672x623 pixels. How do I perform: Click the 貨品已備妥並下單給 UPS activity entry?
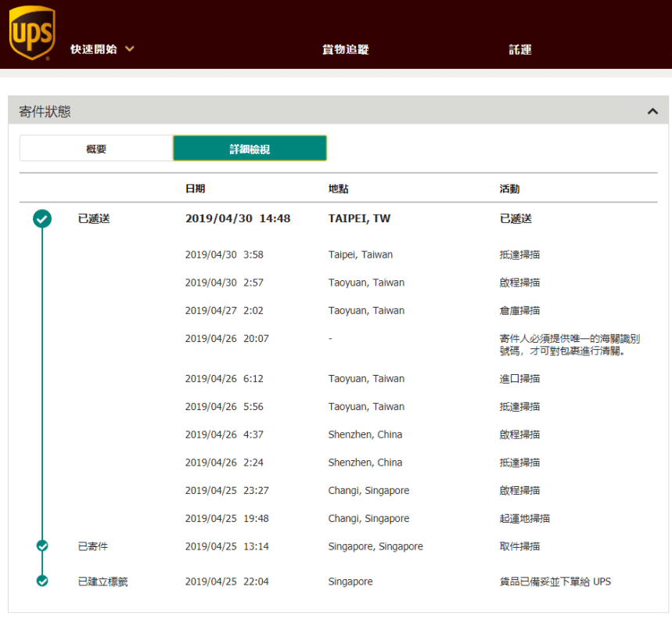tap(555, 582)
